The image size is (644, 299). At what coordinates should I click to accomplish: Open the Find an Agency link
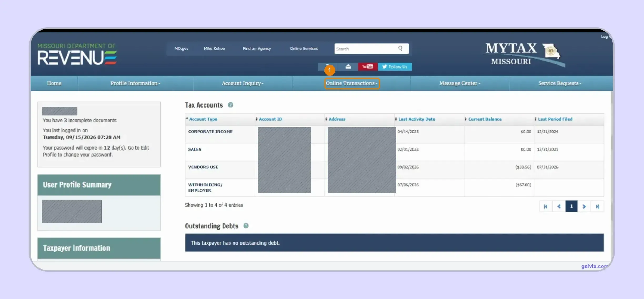point(257,49)
